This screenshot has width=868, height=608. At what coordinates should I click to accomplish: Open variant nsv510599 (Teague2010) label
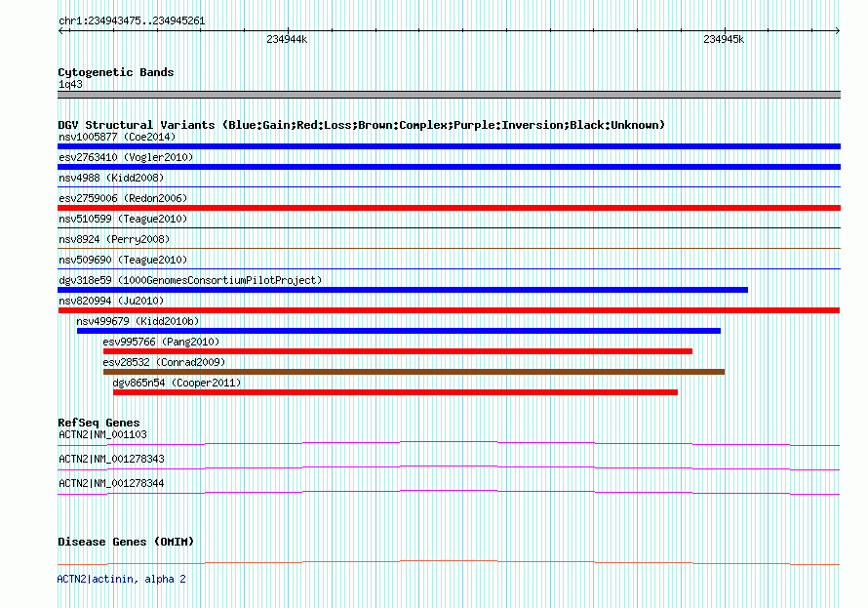(123, 219)
